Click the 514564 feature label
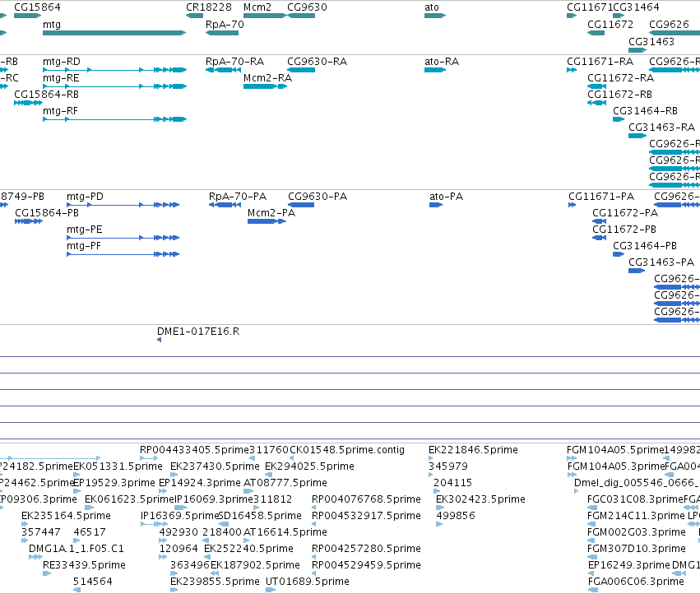Screen dimensions: 700x594 [x=92, y=582]
